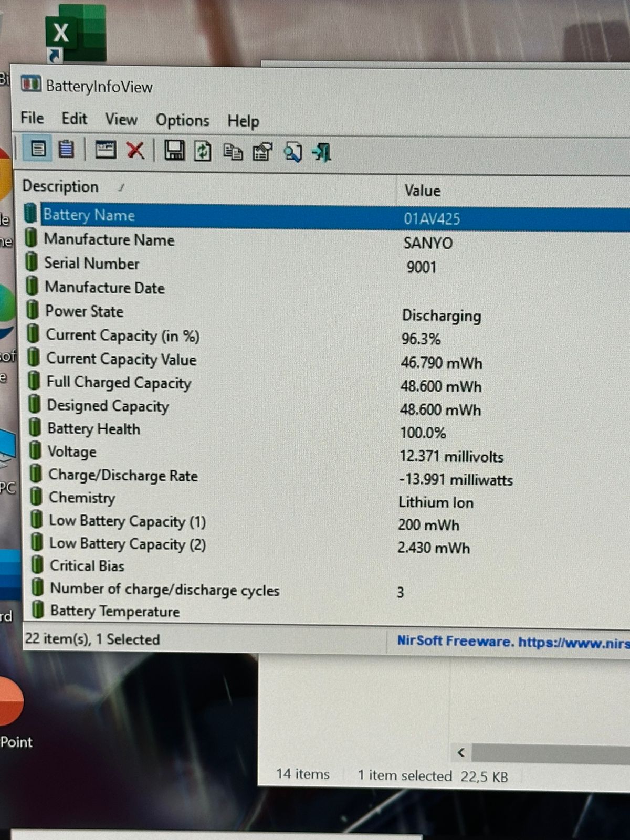
Task: Open the View menu
Action: point(121,120)
